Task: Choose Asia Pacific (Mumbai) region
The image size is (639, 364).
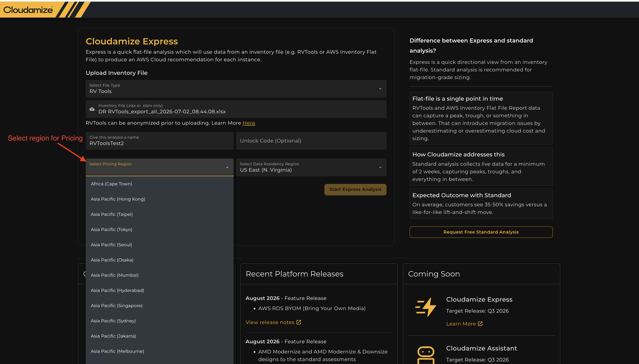Action: (160, 275)
